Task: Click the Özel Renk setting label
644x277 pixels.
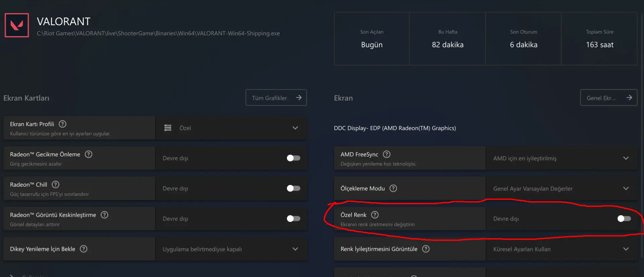Action: (353, 215)
